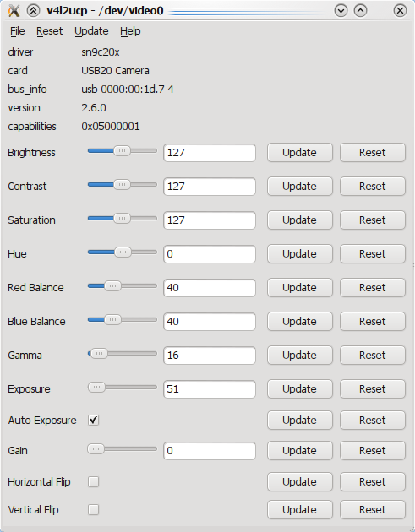415x532 pixels.
Task: Click Update button for Contrast
Action: coord(299,187)
